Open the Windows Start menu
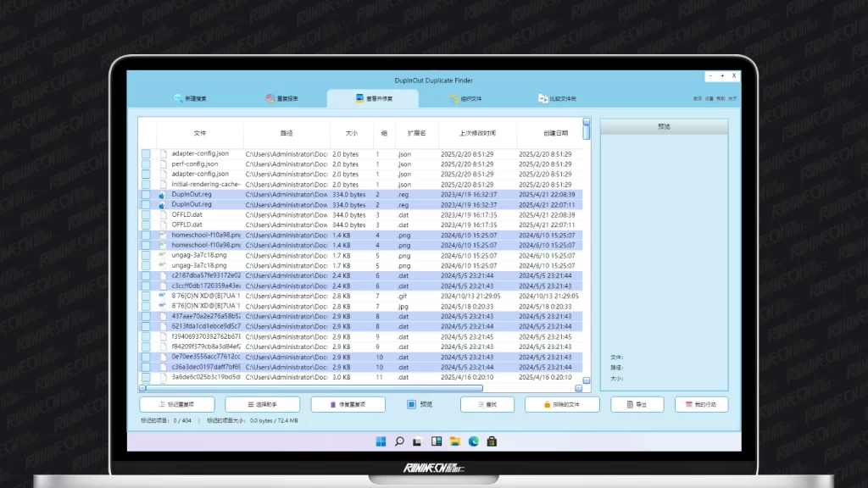 [x=381, y=441]
